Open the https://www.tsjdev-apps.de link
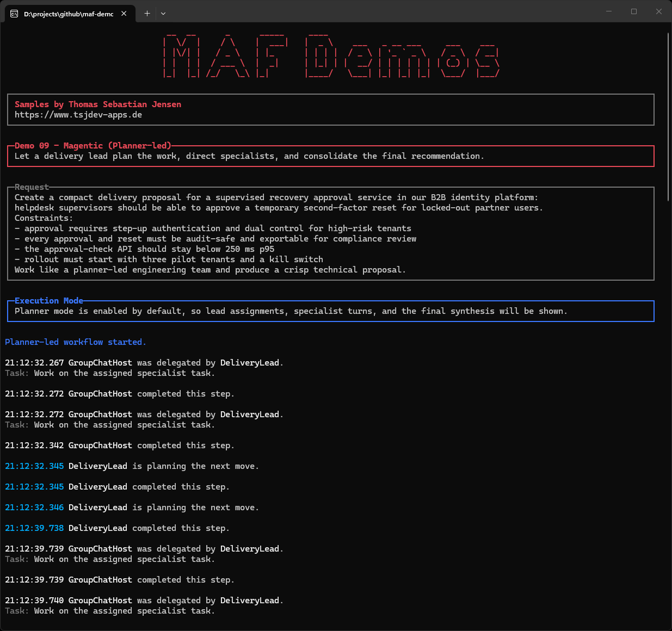The width and height of the screenshot is (672, 631). coord(78,115)
